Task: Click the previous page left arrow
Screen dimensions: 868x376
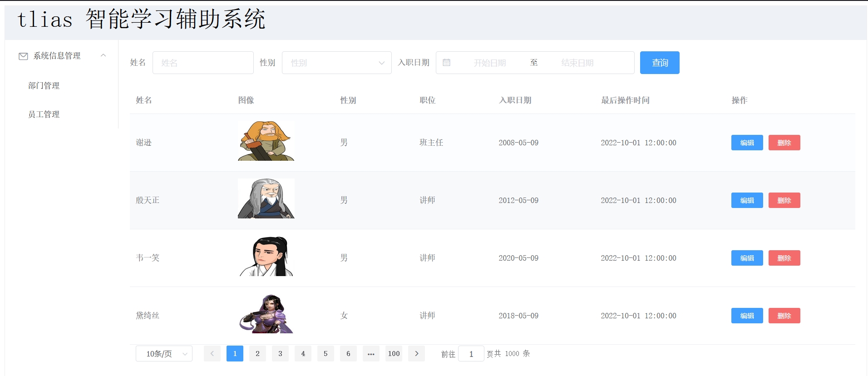Action: point(212,354)
